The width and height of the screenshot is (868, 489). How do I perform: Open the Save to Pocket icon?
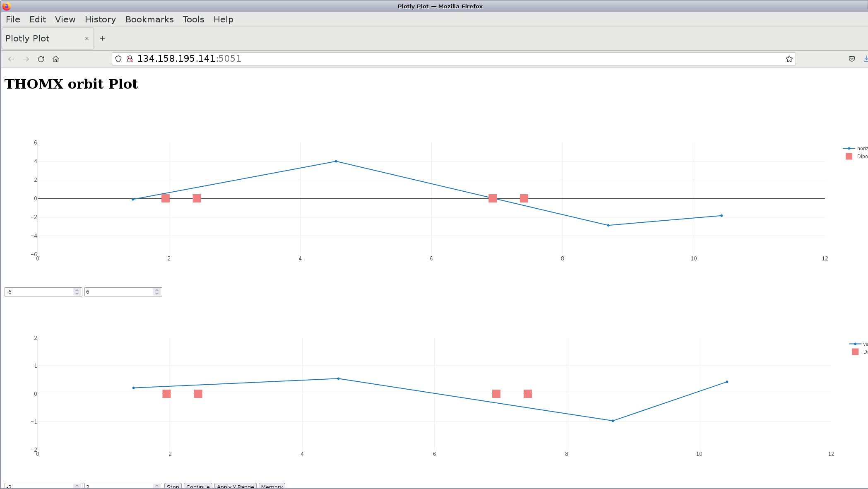851,59
